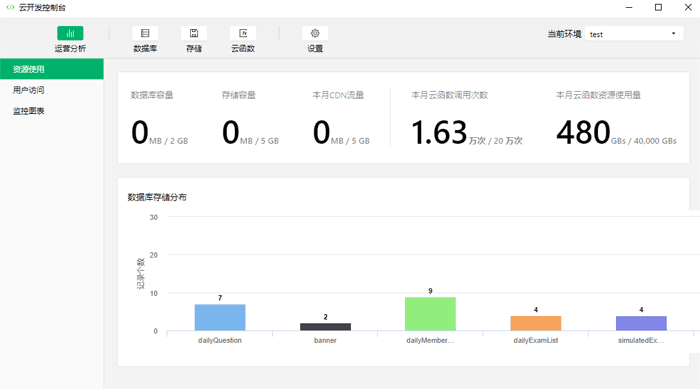Image resolution: width=700 pixels, height=389 pixels.
Task: Maximize the console window
Action: pyautogui.click(x=658, y=7)
